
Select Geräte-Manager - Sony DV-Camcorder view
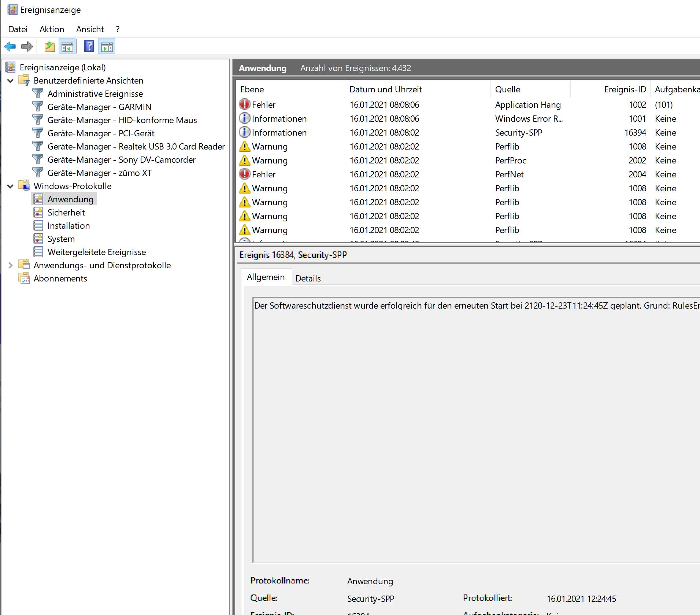click(122, 160)
